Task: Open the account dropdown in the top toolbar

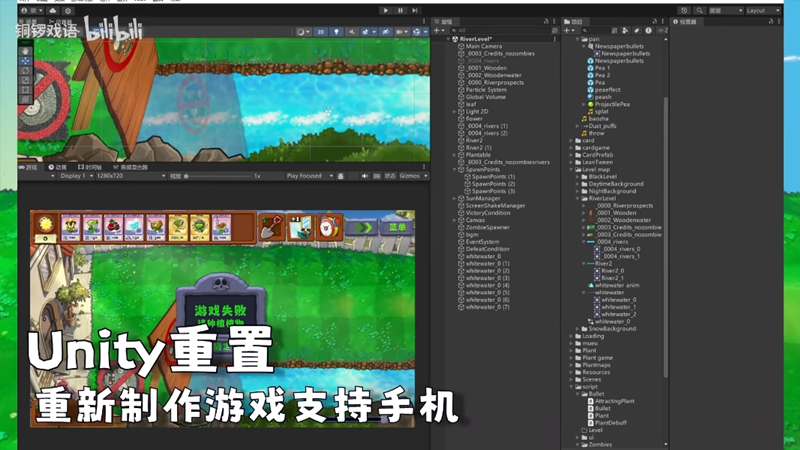Action: click(x=32, y=10)
